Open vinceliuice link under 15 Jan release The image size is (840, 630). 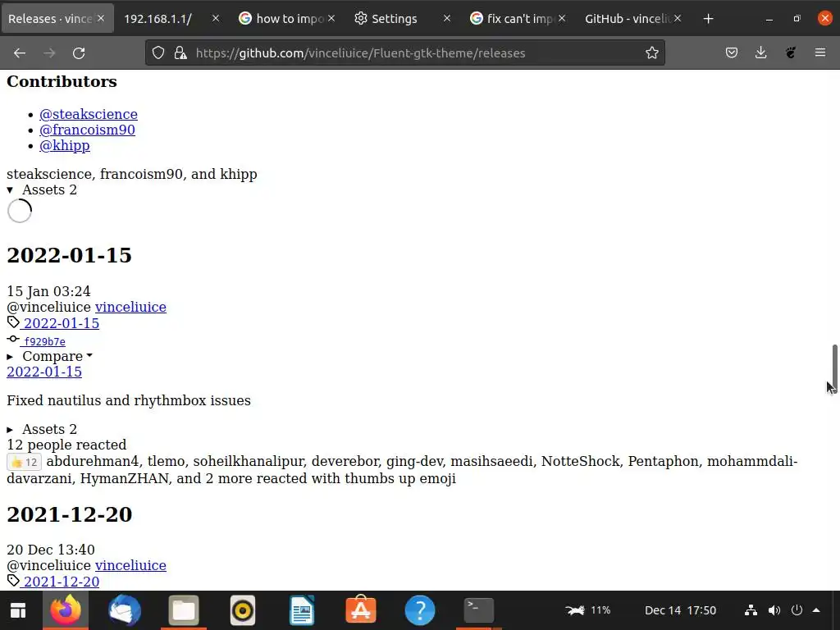130,307
